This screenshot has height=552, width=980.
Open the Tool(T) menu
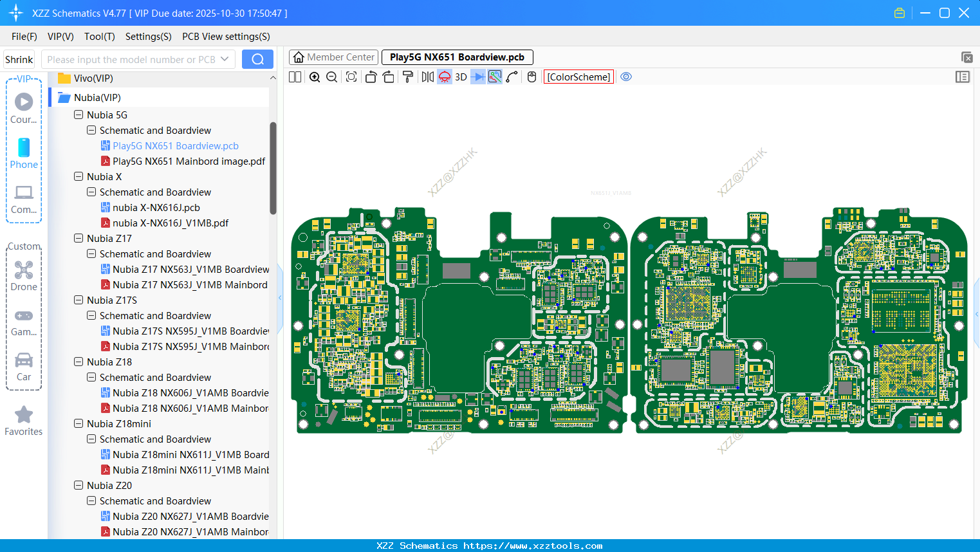tap(99, 37)
